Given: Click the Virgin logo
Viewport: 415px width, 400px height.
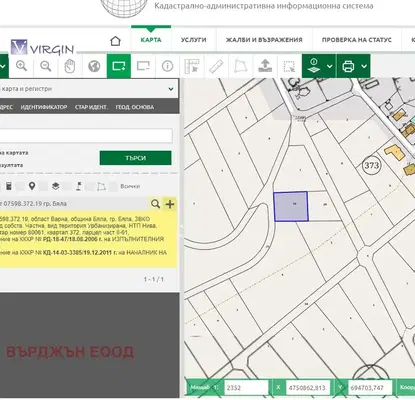Looking at the screenshot, I should pyautogui.click(x=42, y=47).
